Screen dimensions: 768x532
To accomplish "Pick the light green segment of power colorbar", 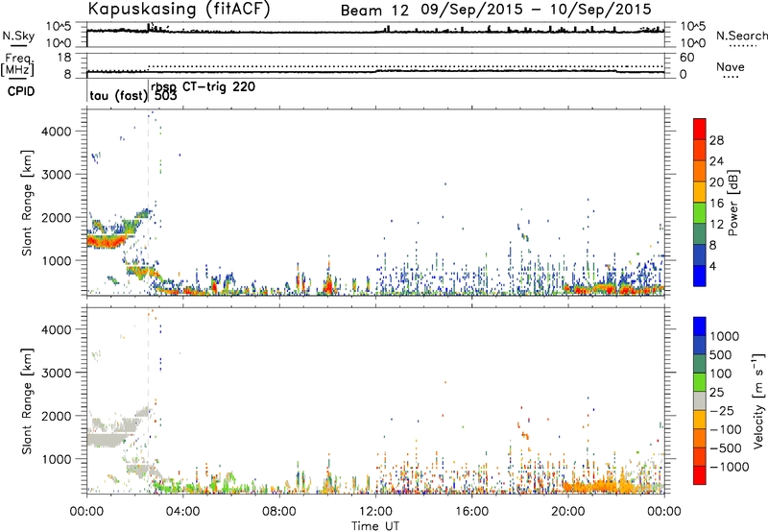I will [x=700, y=212].
